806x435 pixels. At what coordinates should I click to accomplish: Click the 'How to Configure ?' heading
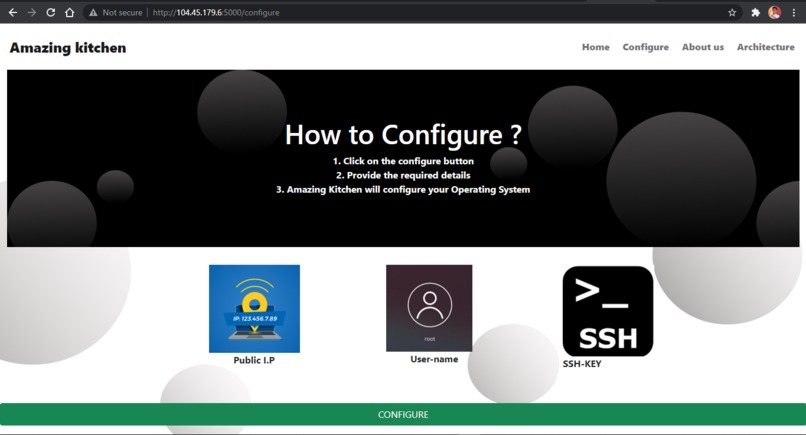coord(404,135)
